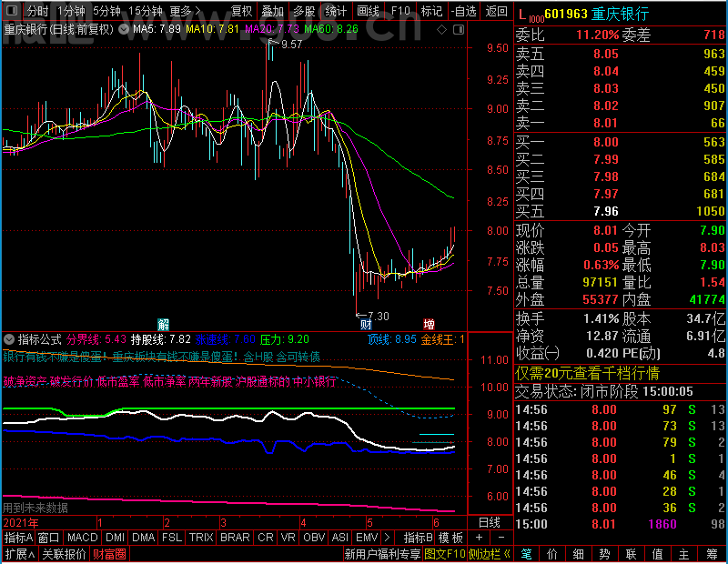Expand the chart title dropdown arrow
Image resolution: width=728 pixels, height=564 pixels.
point(124,29)
